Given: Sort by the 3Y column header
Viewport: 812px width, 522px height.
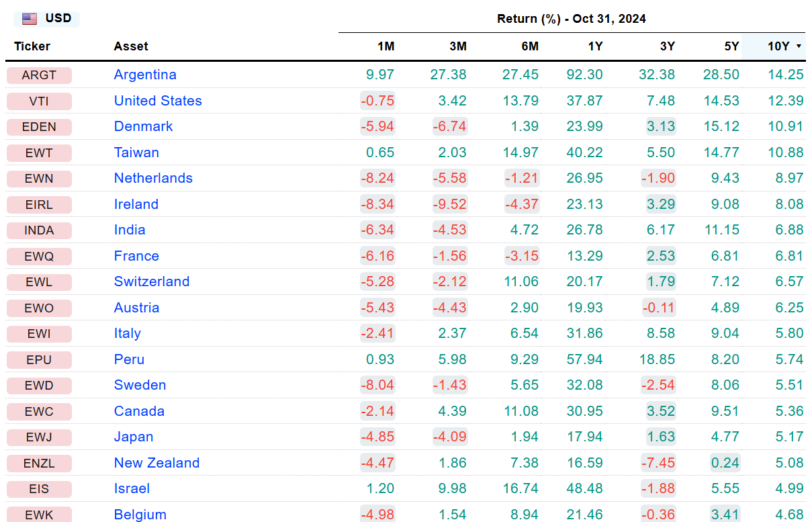Looking at the screenshot, I should click(x=667, y=46).
